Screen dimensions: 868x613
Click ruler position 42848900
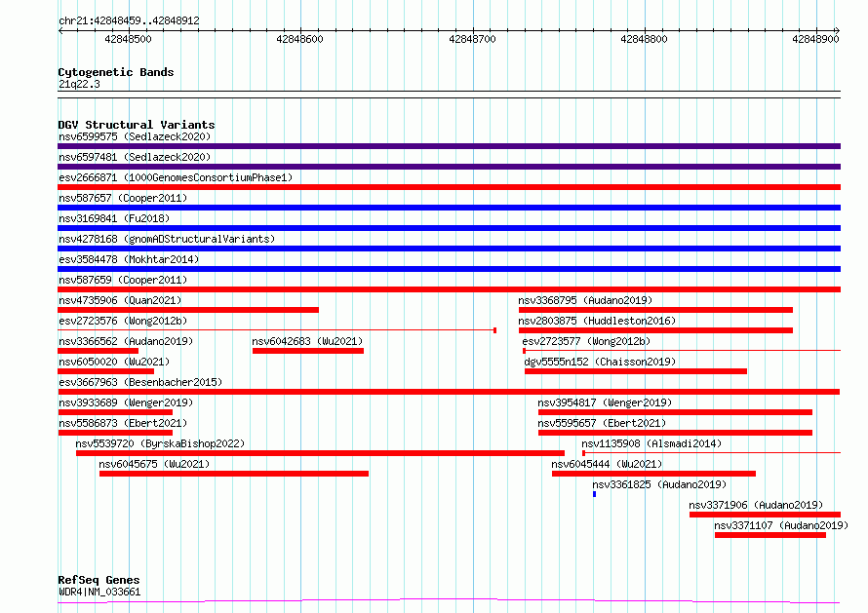(815, 39)
